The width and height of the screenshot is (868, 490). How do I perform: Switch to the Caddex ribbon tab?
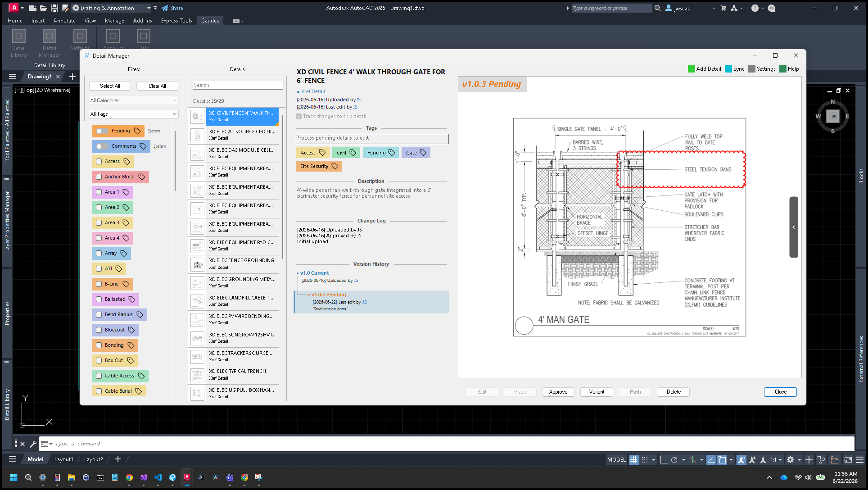pos(210,21)
